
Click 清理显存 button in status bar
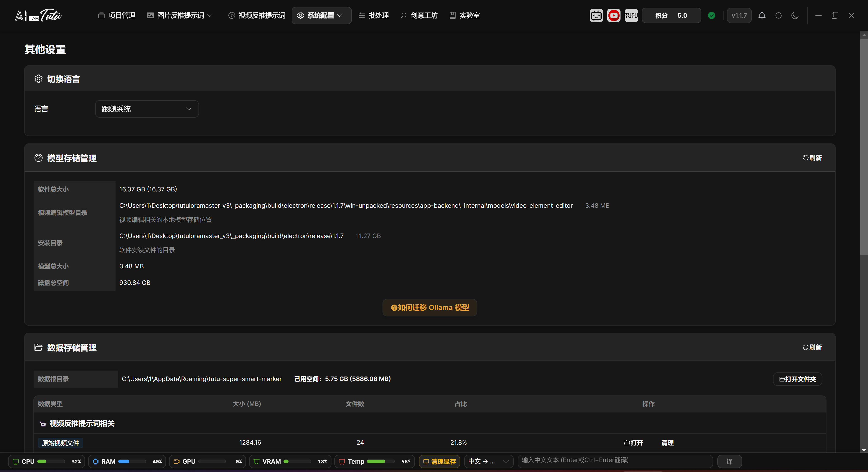tap(439, 462)
